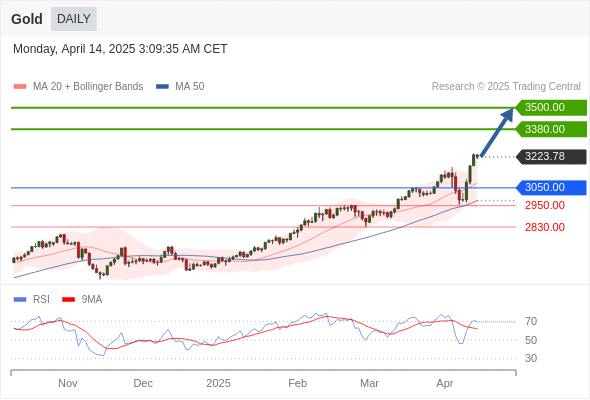Click the blue RSI legend swatch
Image resolution: width=590 pixels, height=400 pixels.
(x=20, y=300)
